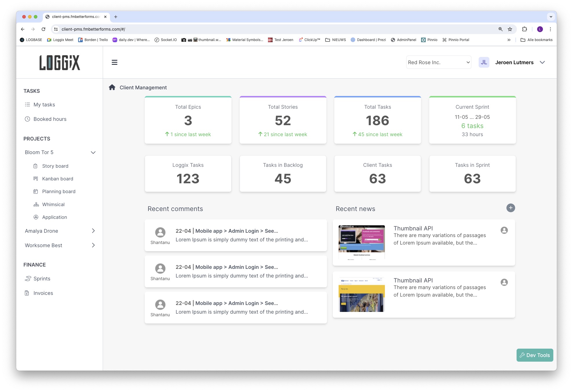This screenshot has height=392, width=573.
Task: Click user avatar on first news card
Action: coord(504,230)
